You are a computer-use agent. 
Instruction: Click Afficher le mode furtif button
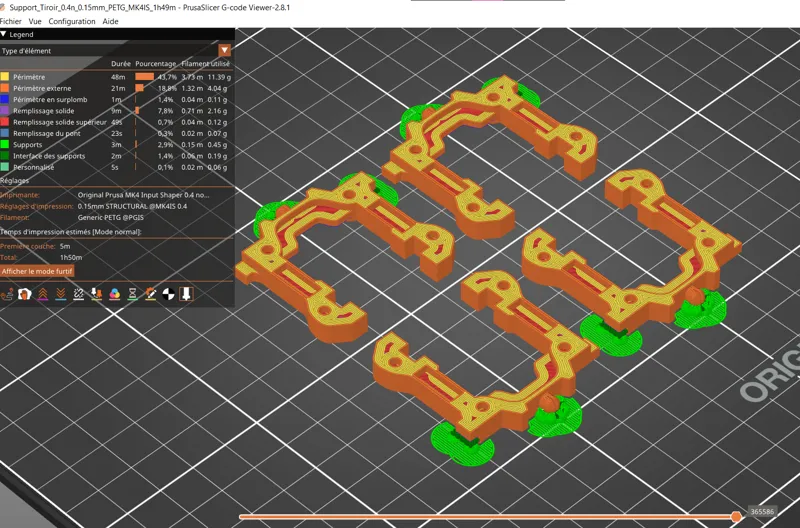tap(37, 271)
